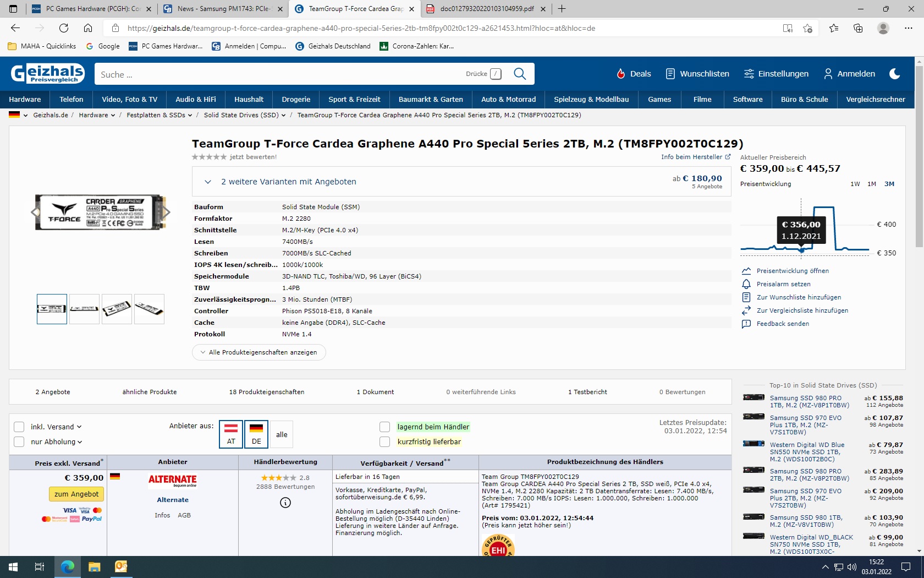Check the nur Abholung checkbox
The width and height of the screenshot is (924, 578).
[x=19, y=441]
